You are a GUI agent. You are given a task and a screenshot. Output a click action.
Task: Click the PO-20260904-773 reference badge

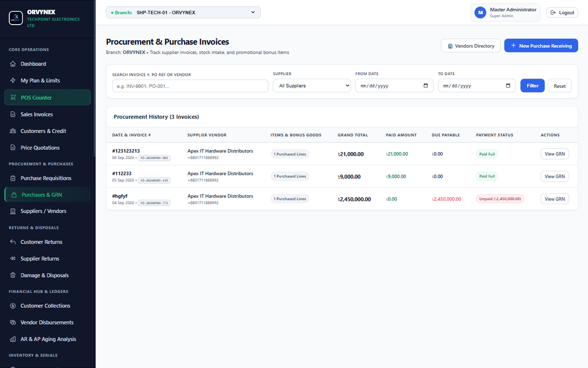pos(154,203)
